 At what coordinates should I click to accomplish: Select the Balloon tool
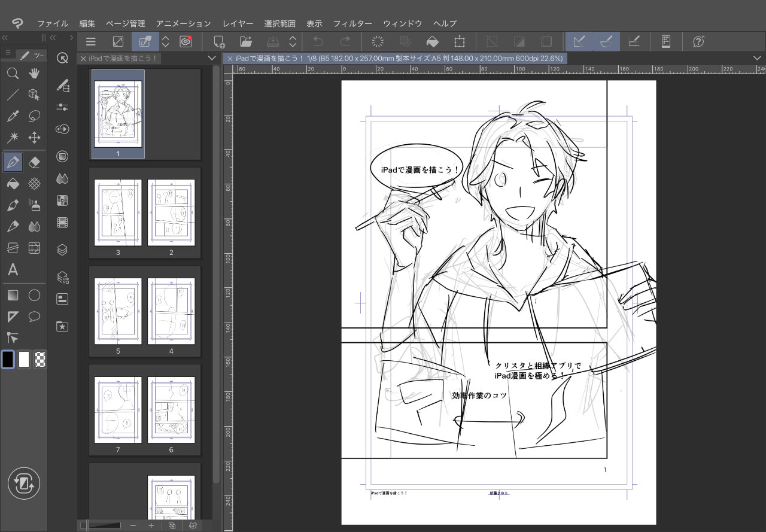[x=35, y=316]
